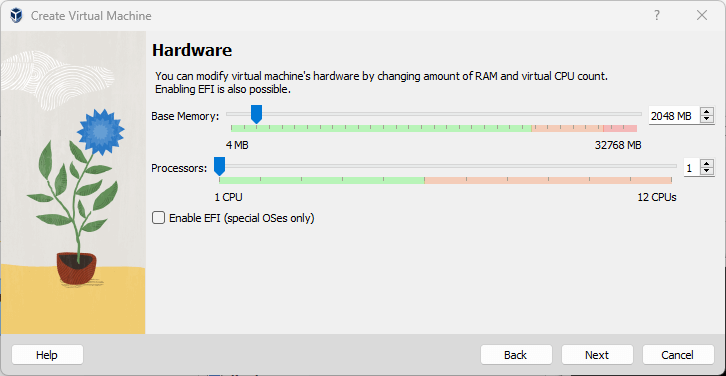
Task: Click the Processors slider handle
Action: click(x=219, y=166)
